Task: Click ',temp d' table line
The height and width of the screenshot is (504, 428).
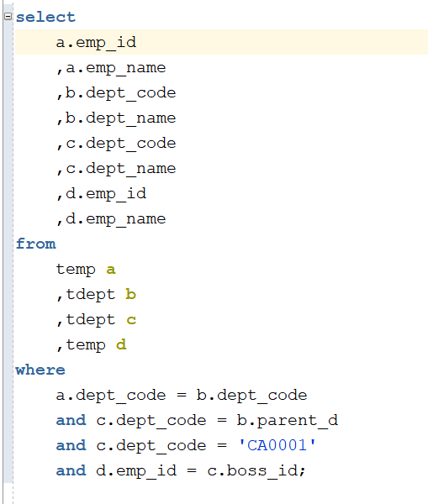Action: pyautogui.click(x=91, y=345)
